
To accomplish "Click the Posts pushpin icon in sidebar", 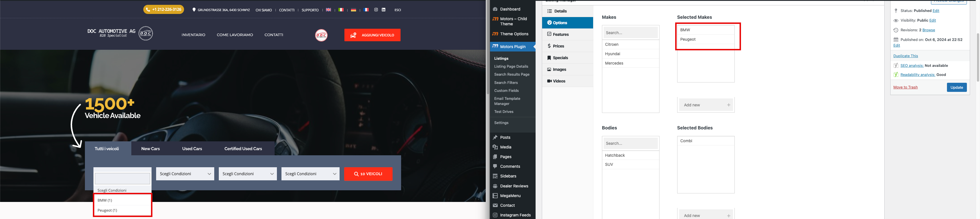I will pos(495,137).
